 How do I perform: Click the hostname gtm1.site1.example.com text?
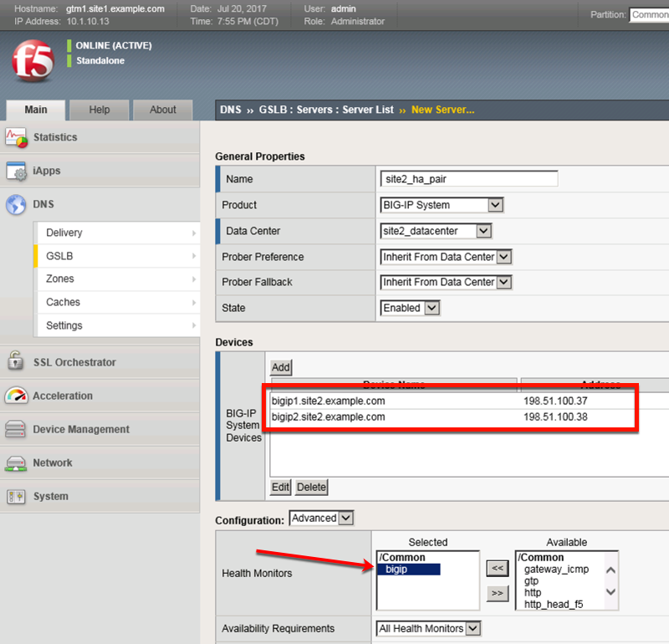point(115,8)
